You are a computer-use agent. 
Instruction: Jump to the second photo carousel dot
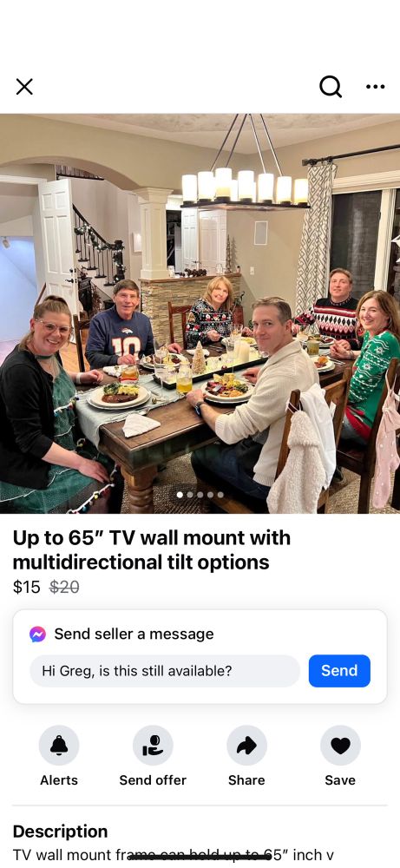click(x=190, y=495)
